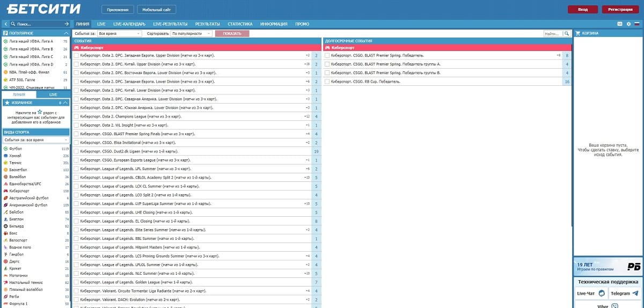Click the magnifier icon in Найти field

[566, 33]
